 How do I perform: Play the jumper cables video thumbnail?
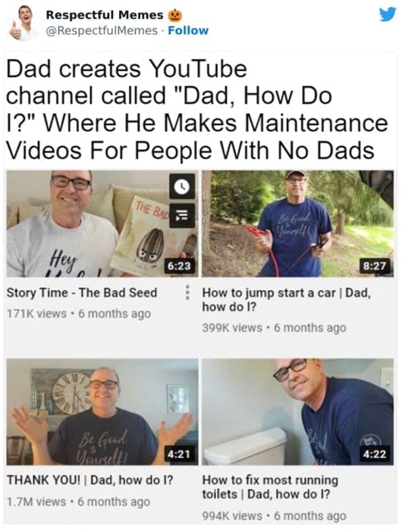298,224
